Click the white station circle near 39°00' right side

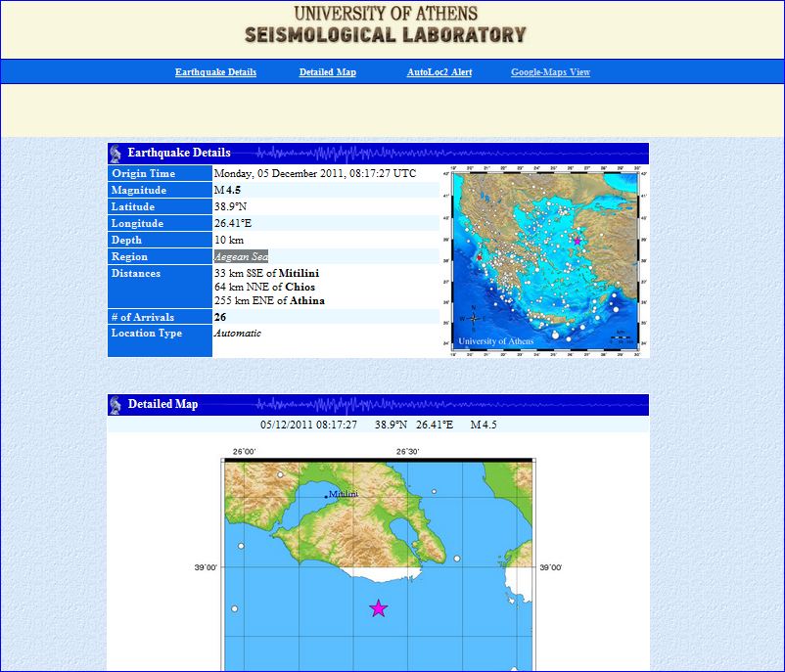[x=456, y=559]
